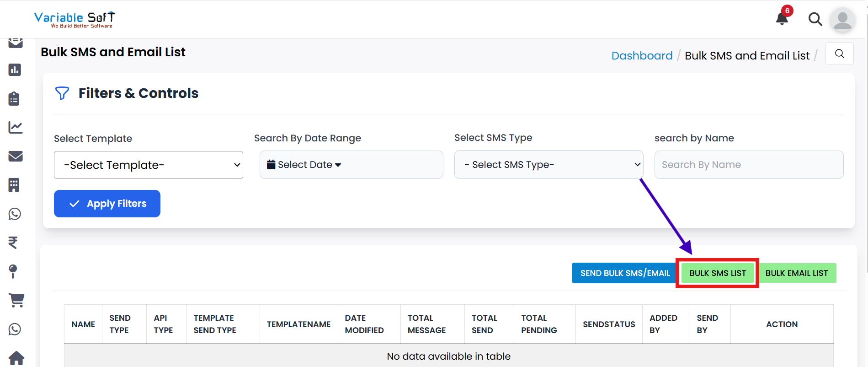Open the clipboard sidebar icon
This screenshot has width=868, height=367.
pyautogui.click(x=15, y=99)
